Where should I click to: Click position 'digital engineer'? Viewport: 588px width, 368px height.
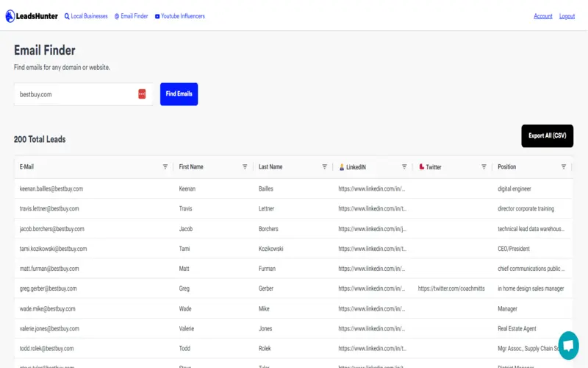coord(514,189)
